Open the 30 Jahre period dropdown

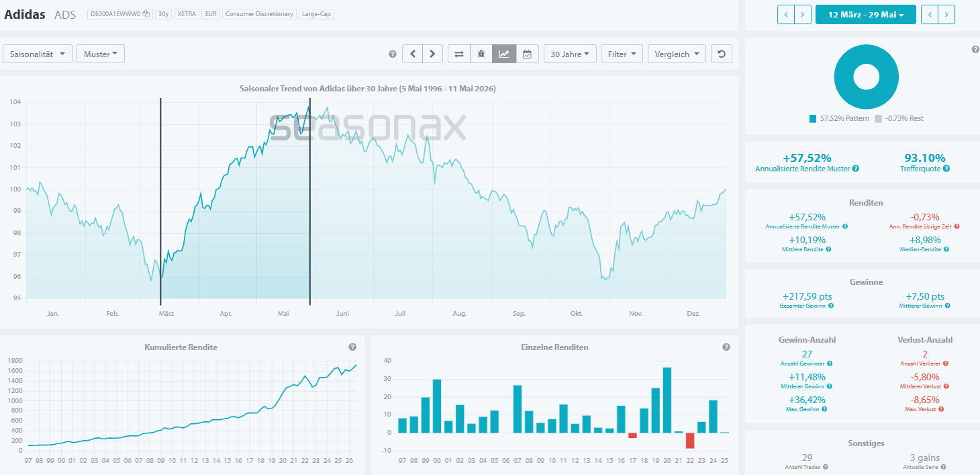pos(570,54)
